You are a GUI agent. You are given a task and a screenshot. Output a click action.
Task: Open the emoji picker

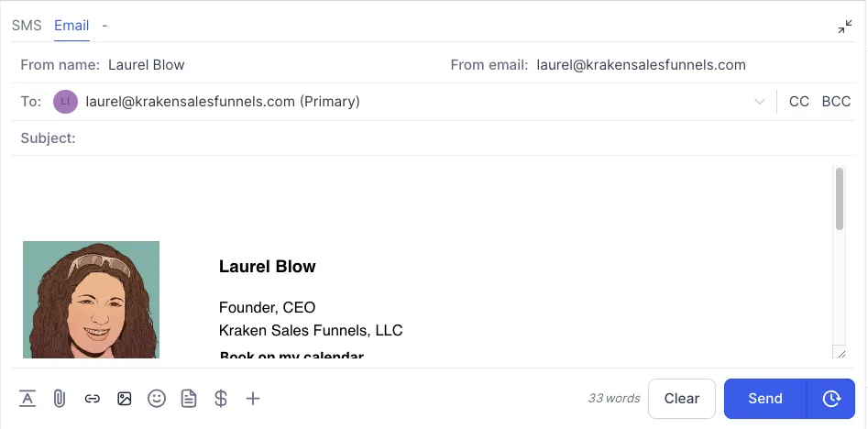[x=157, y=399]
